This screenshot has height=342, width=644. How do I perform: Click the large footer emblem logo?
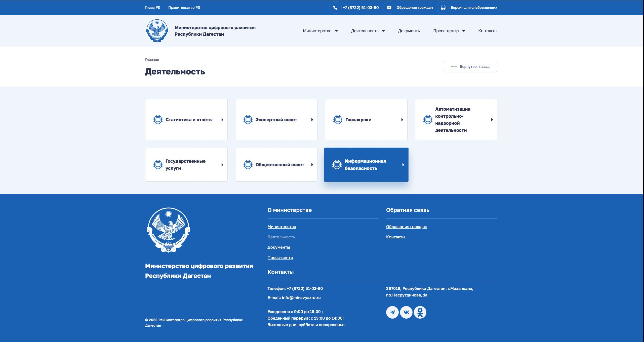(169, 230)
